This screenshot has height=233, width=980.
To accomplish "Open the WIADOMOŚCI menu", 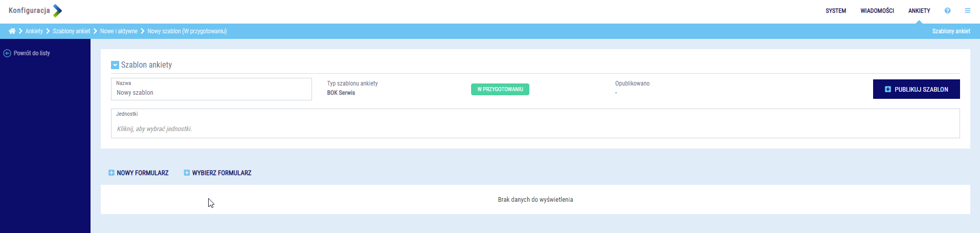I will click(x=877, y=11).
